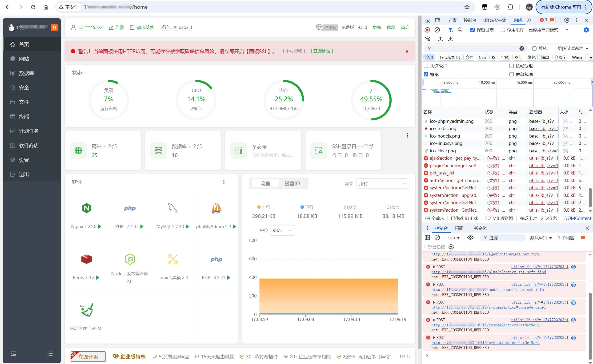Uncheck the 概览 checkbox
The height and width of the screenshot is (364, 593).
coord(426,74)
